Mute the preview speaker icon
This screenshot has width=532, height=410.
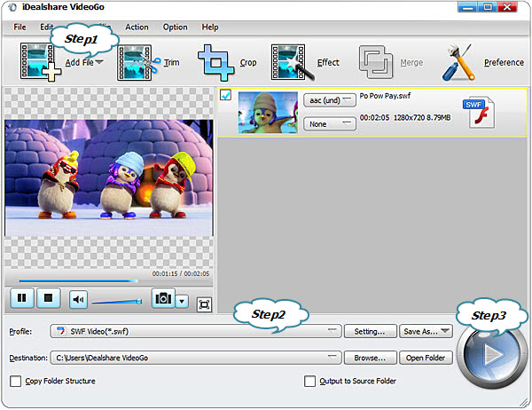tap(78, 300)
